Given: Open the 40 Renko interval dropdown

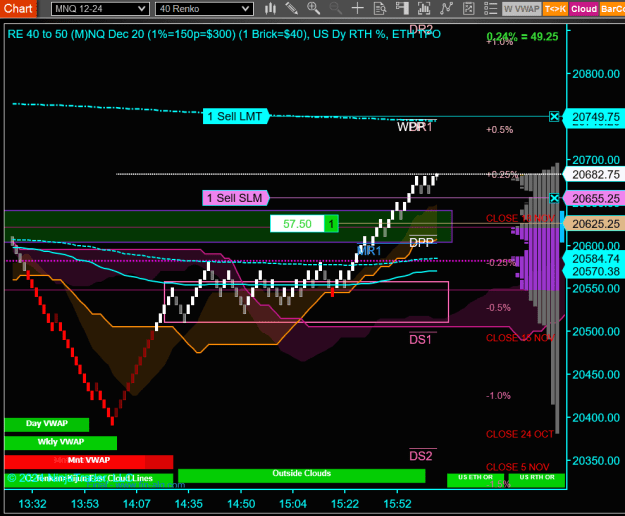Looking at the screenshot, I should tap(204, 9).
